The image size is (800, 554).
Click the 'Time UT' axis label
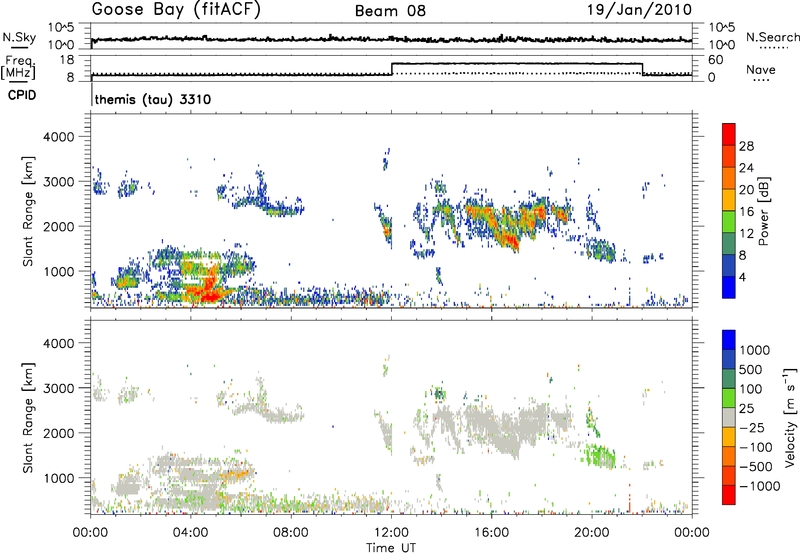click(x=391, y=548)
